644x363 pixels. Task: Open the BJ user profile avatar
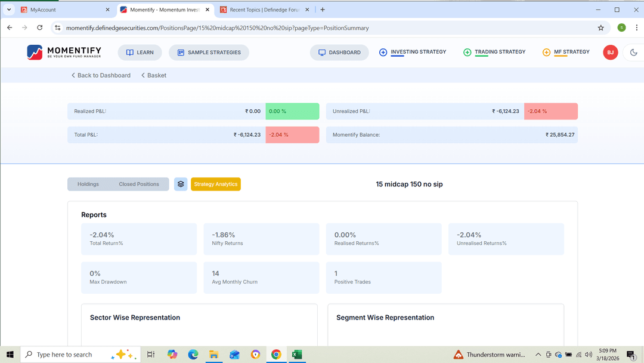(610, 53)
